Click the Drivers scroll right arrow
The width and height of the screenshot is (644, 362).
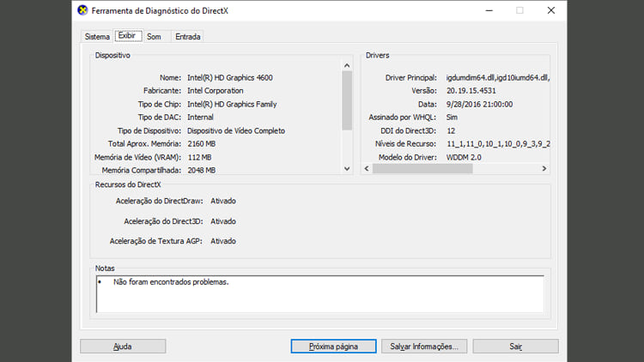click(x=544, y=168)
